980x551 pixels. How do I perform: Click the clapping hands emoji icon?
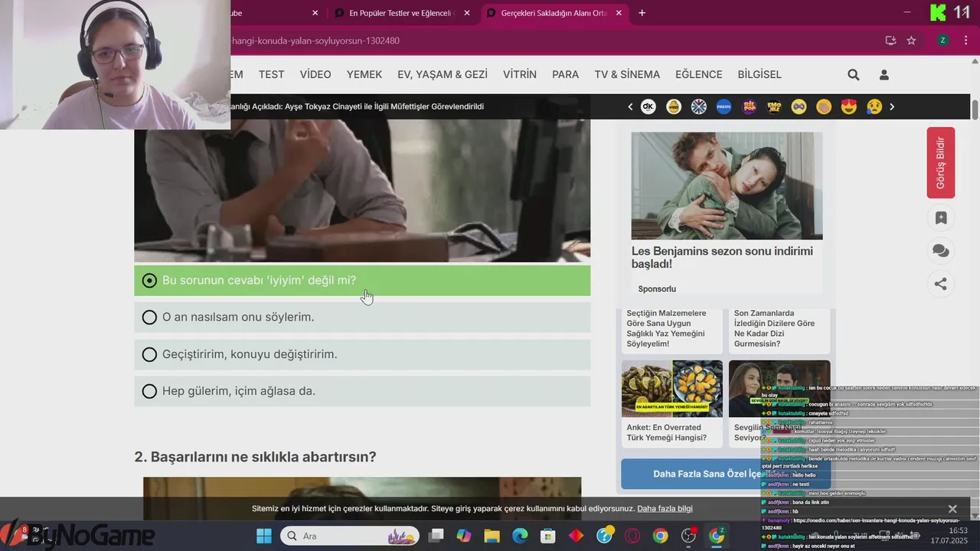[x=824, y=107]
